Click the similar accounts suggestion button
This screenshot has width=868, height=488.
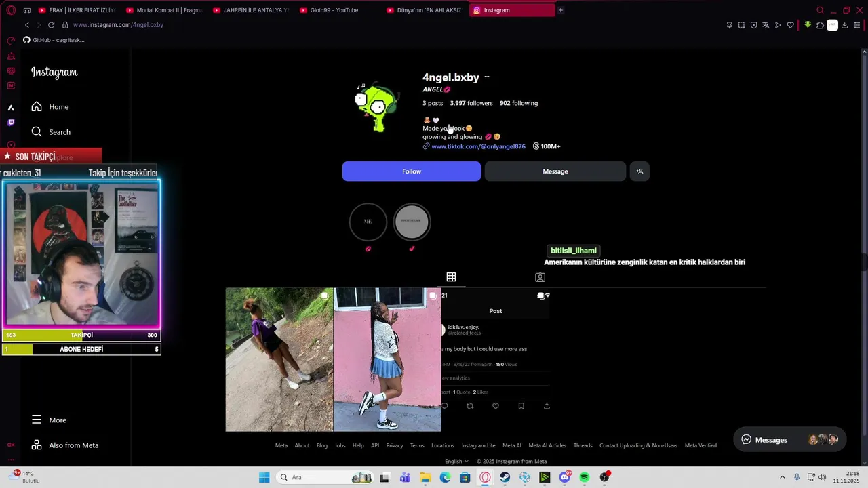click(639, 171)
